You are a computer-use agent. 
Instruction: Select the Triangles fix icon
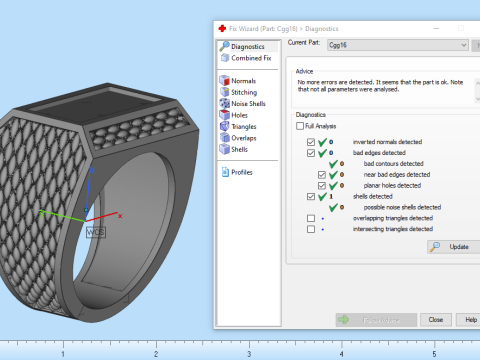(x=224, y=126)
